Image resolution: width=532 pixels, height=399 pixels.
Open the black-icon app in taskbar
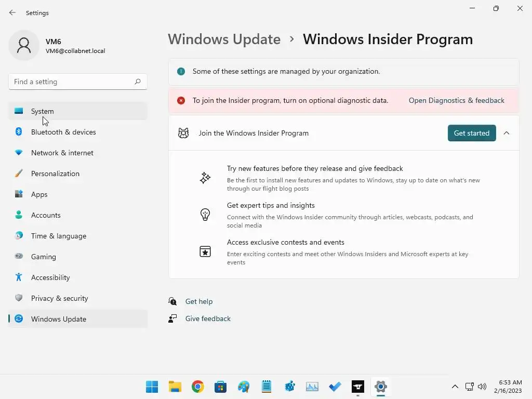(358, 387)
